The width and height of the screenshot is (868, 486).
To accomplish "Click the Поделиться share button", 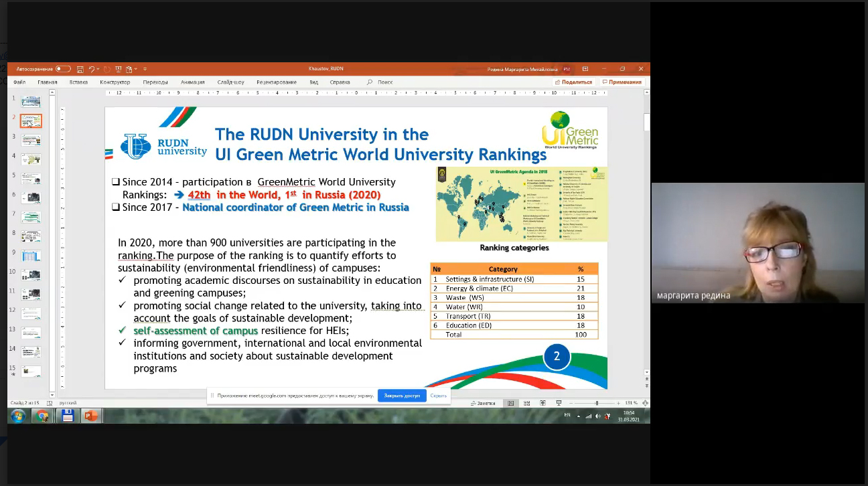I will pyautogui.click(x=573, y=82).
